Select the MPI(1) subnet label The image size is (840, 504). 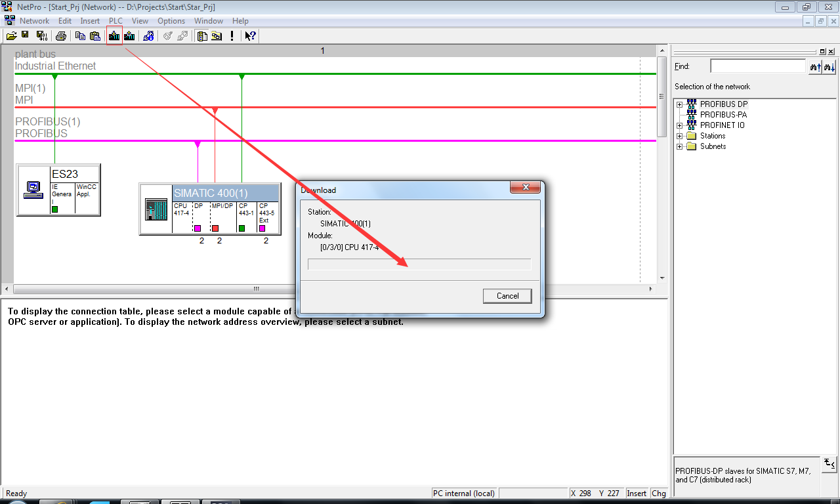(30, 89)
